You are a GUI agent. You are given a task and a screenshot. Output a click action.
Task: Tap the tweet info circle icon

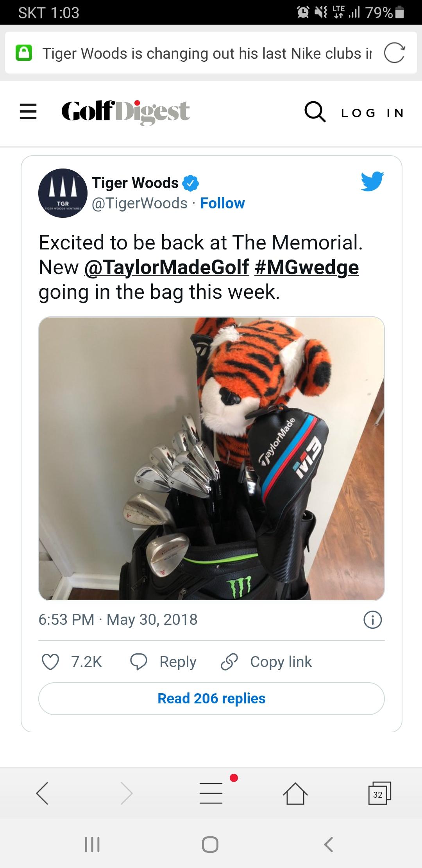[372, 620]
